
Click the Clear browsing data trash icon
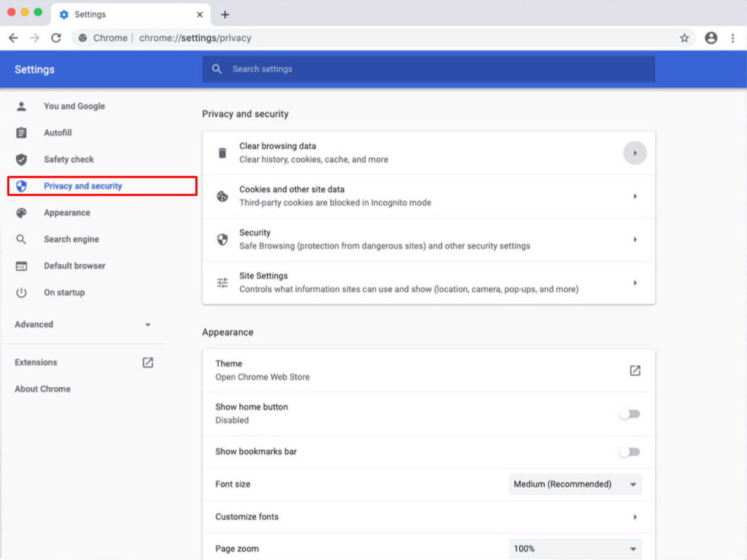(222, 152)
